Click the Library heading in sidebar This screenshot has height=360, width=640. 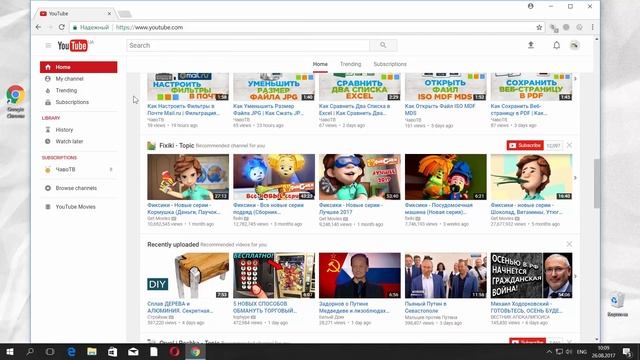(51, 118)
